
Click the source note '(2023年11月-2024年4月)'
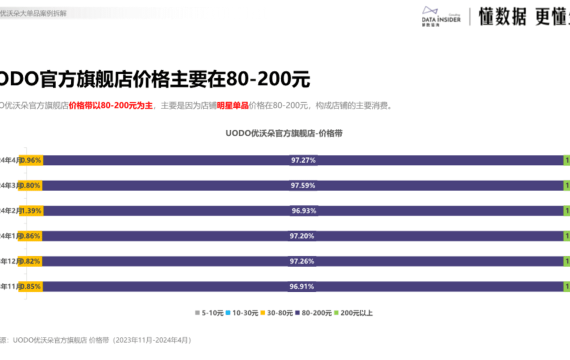pyautogui.click(x=152, y=340)
